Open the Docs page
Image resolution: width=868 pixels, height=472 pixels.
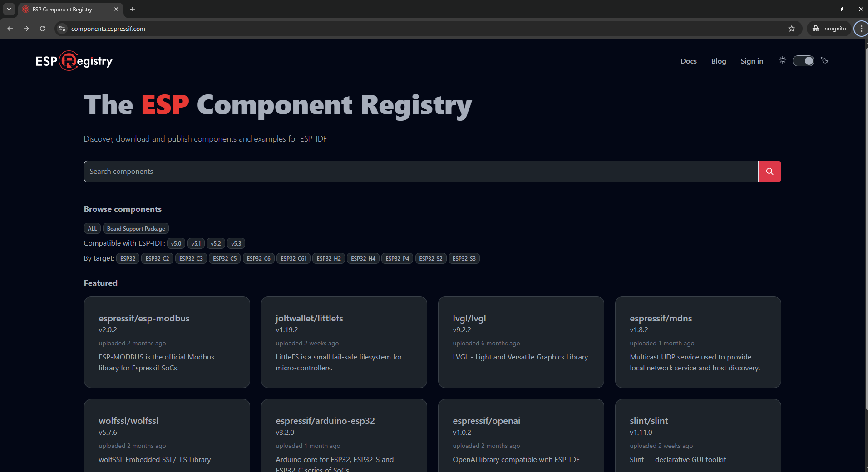689,61
